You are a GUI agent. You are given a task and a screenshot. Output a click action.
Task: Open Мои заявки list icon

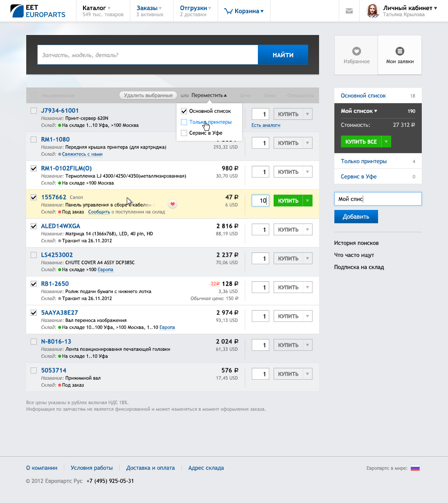tap(399, 52)
